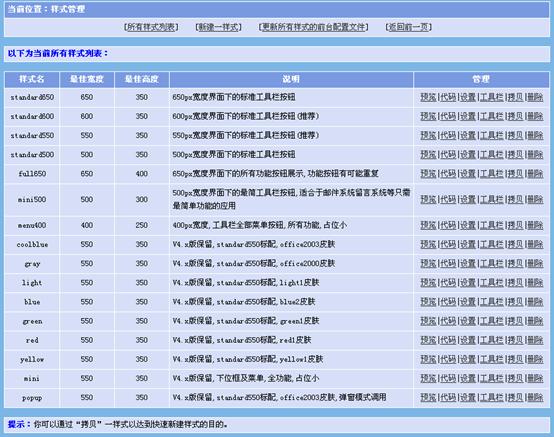Viewport: 554px width, 437px height.
Task: Open 代码 for mini row
Action: pyautogui.click(x=448, y=378)
